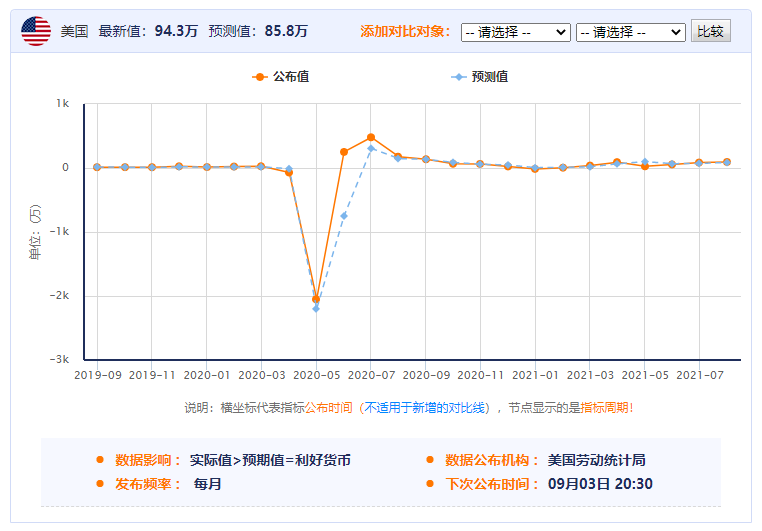
Task: Click the 2019-09 first orange data point
Action: click(x=97, y=168)
